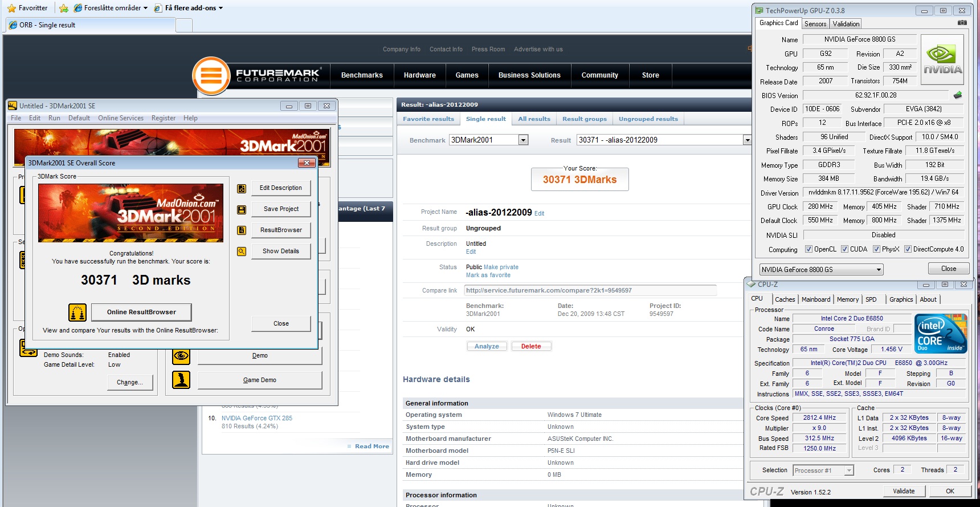Click the Read More link

point(372,447)
